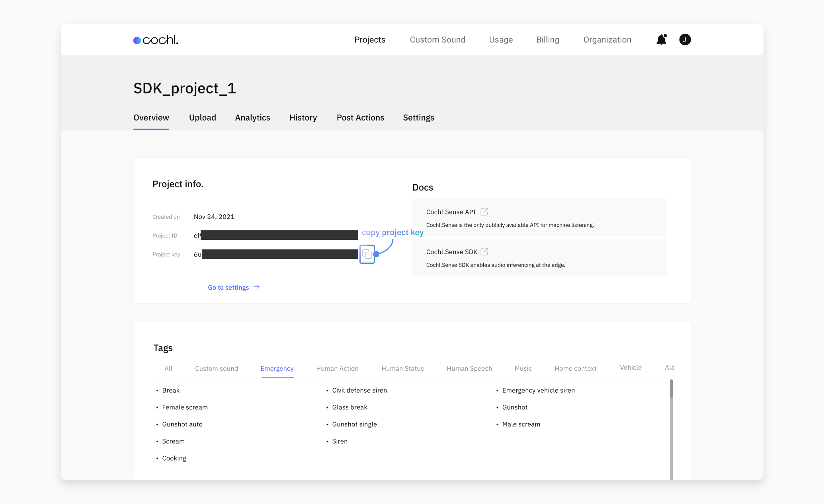Open the project Settings tab
824x504 pixels.
coord(418,118)
